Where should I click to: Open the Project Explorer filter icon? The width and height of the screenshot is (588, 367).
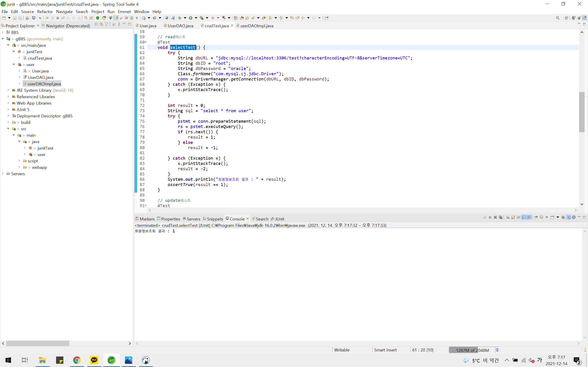click(106, 24)
